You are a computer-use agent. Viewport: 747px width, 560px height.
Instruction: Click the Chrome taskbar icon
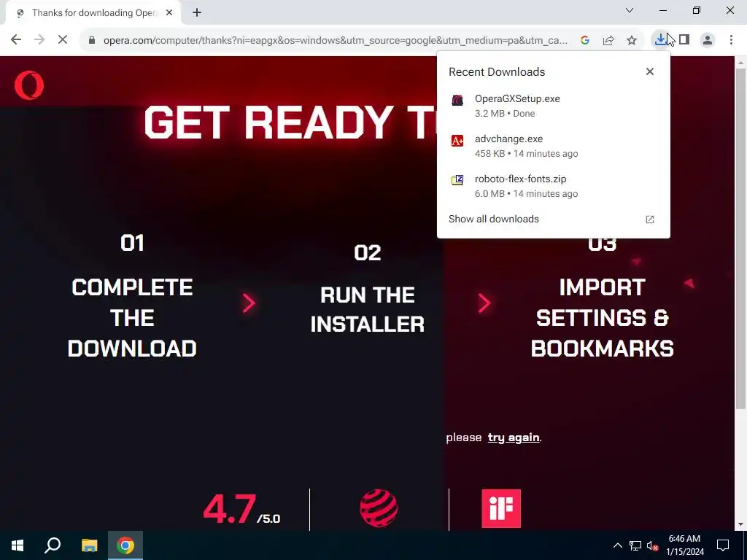tap(125, 545)
